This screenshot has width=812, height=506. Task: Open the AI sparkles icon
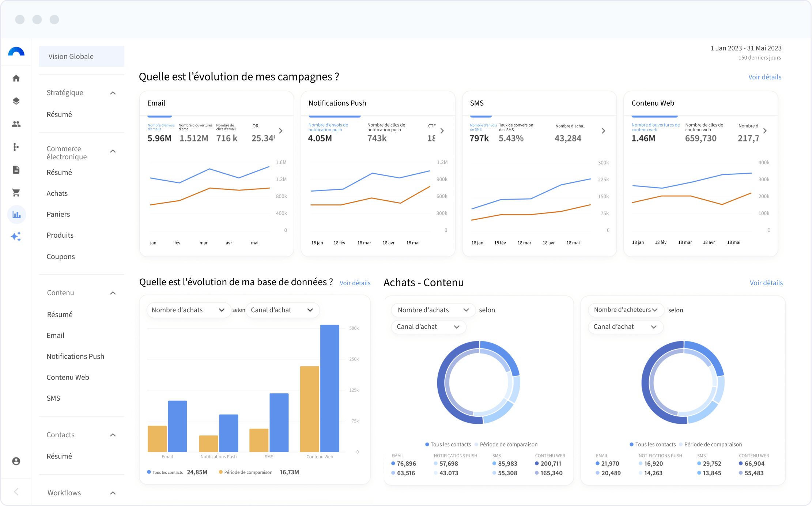click(x=16, y=237)
